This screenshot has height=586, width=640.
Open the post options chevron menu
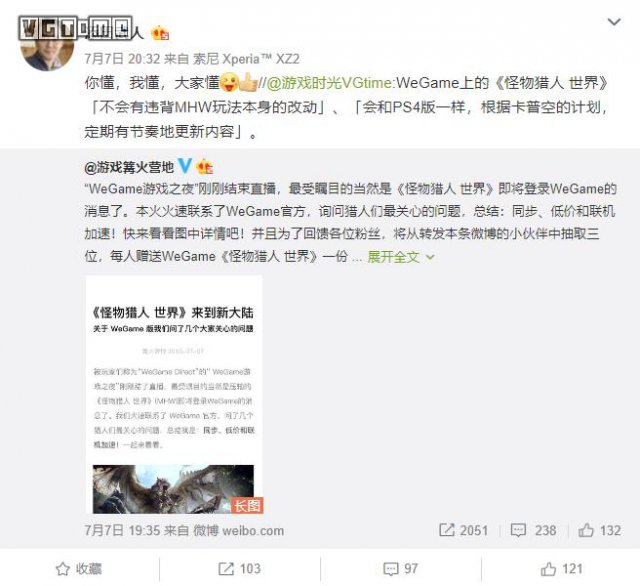pyautogui.click(x=614, y=22)
